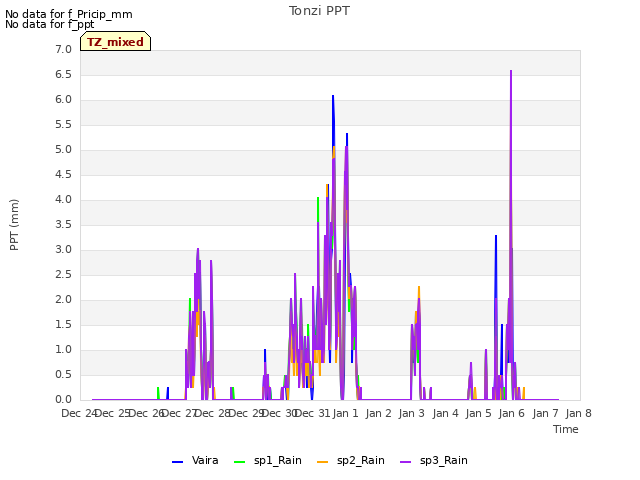Click the Vaira legend entry
640x480 pixels.
pyautogui.click(x=195, y=461)
